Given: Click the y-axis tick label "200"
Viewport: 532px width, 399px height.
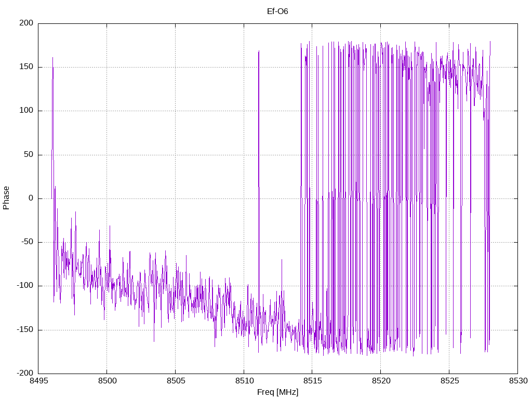Looking at the screenshot, I should (26, 23).
